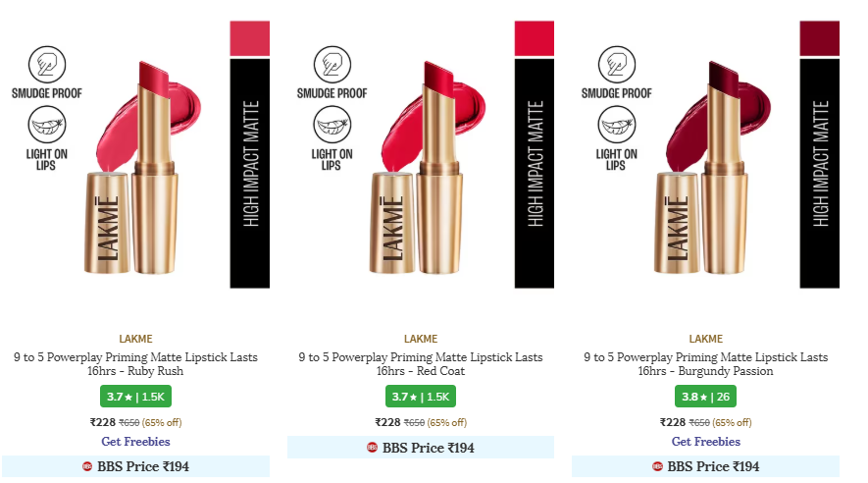Image resolution: width=868 pixels, height=483 pixels.
Task: Click light on lips icon on Red Coat
Action: tap(332, 125)
